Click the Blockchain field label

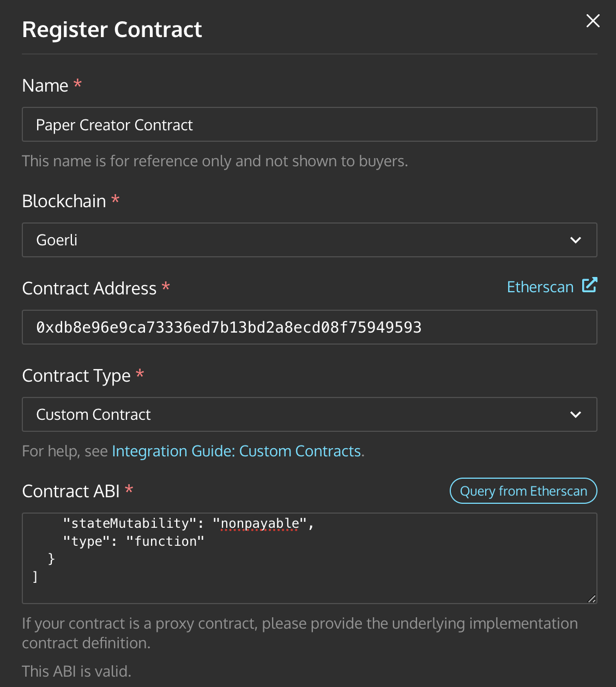(64, 201)
